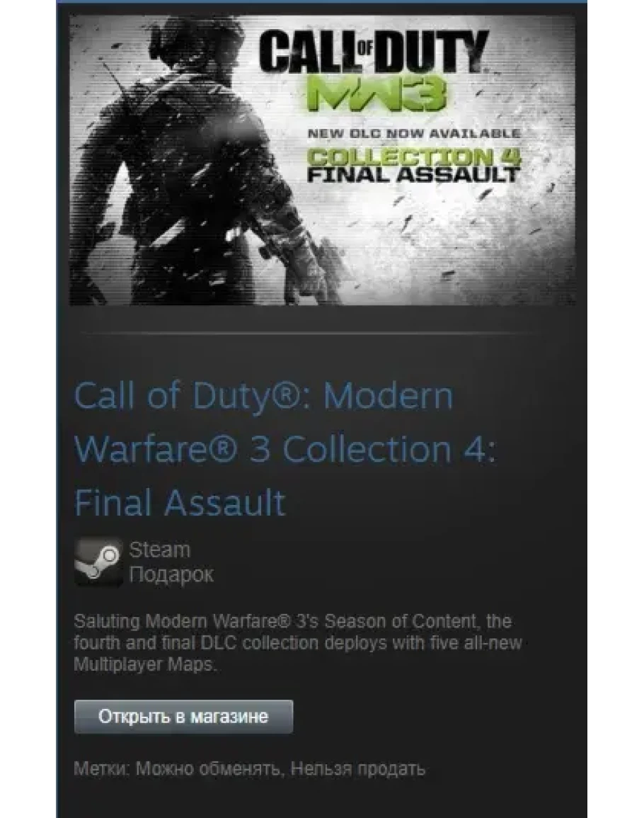Open the item in the store (Открыть в магазине)
Image resolution: width=644 pixels, height=818 pixels.
tap(183, 717)
